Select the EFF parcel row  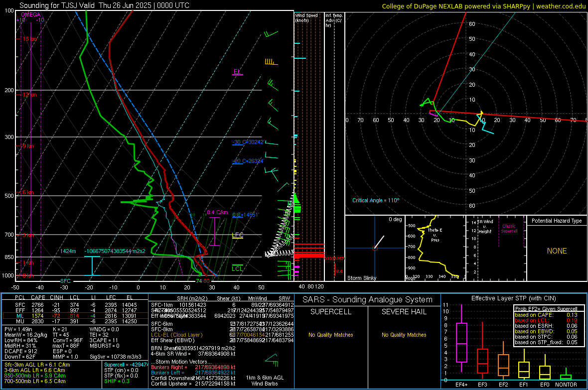(x=75, y=310)
